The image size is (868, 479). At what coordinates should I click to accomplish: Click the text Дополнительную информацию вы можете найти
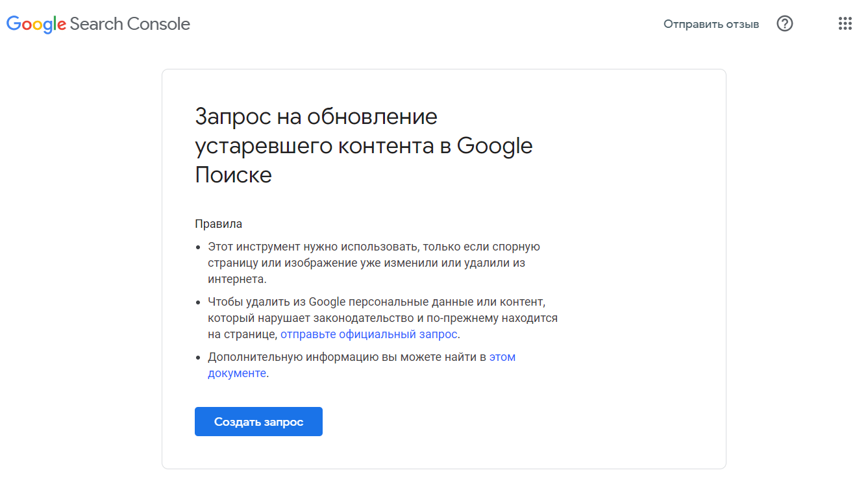[x=347, y=357]
